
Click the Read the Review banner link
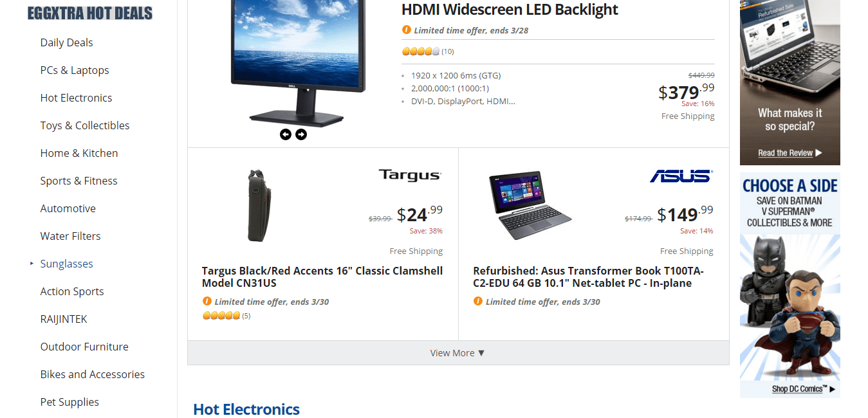pyautogui.click(x=790, y=153)
